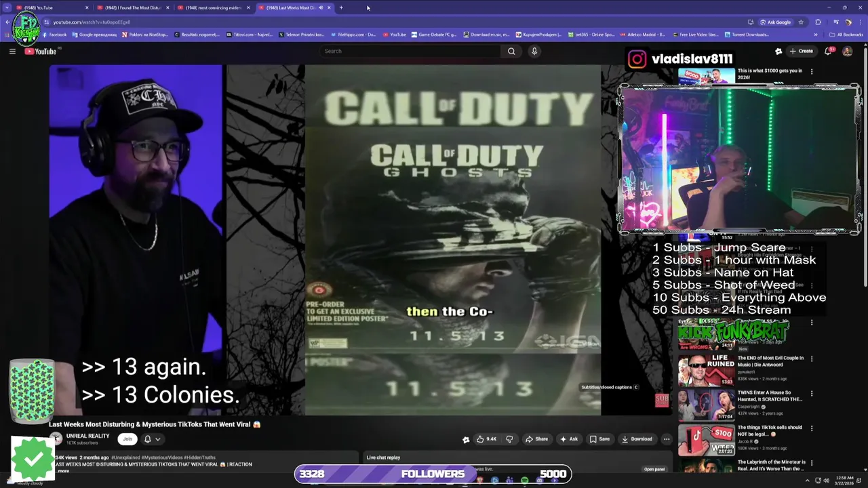Open 'The Labyrinth of the Minotaur' video
This screenshot has height=488, width=868.
pyautogui.click(x=772, y=465)
